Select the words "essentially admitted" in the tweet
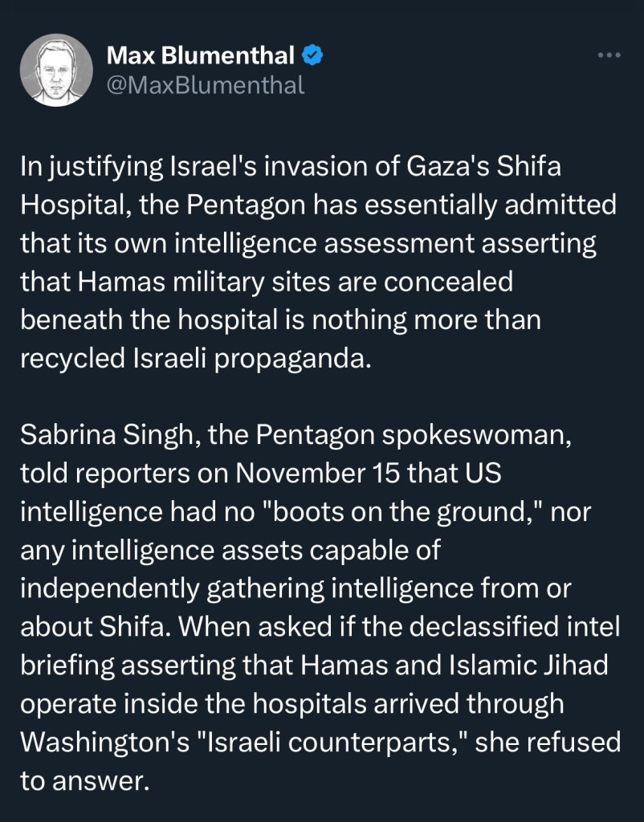This screenshot has height=822, width=644. 499,204
